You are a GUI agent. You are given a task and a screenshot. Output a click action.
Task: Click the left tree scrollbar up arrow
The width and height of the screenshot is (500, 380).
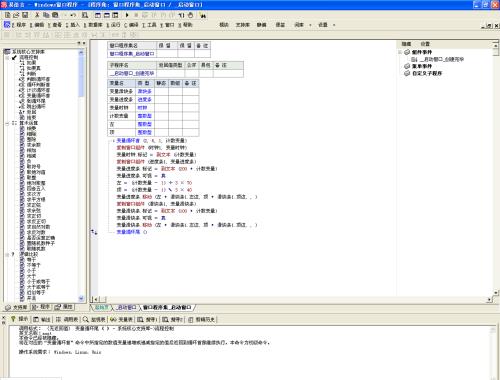[x=81, y=52]
